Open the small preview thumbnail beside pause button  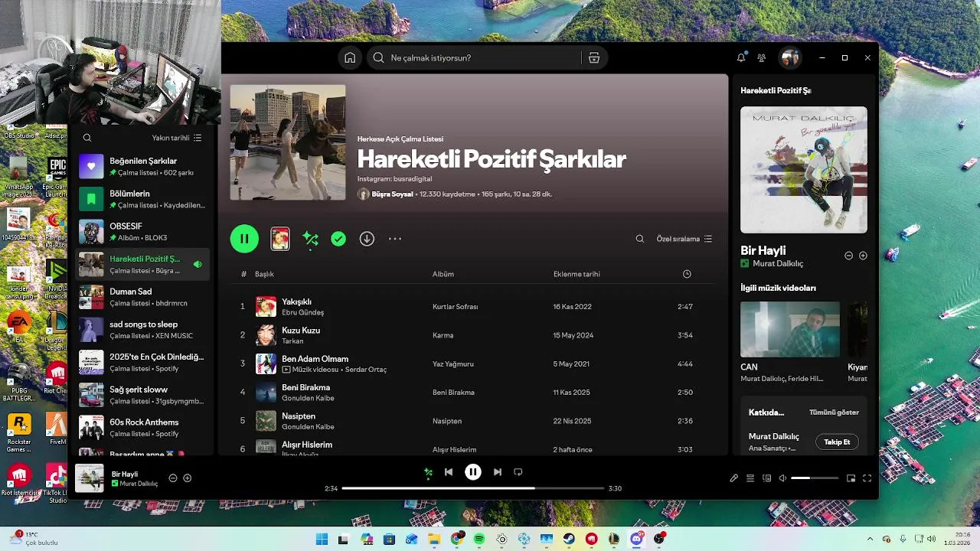click(280, 239)
